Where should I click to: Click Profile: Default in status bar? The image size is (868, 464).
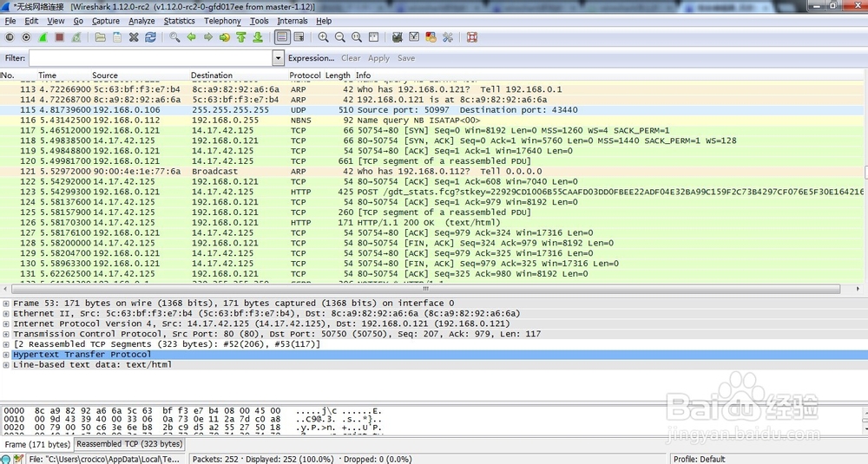pos(699,459)
